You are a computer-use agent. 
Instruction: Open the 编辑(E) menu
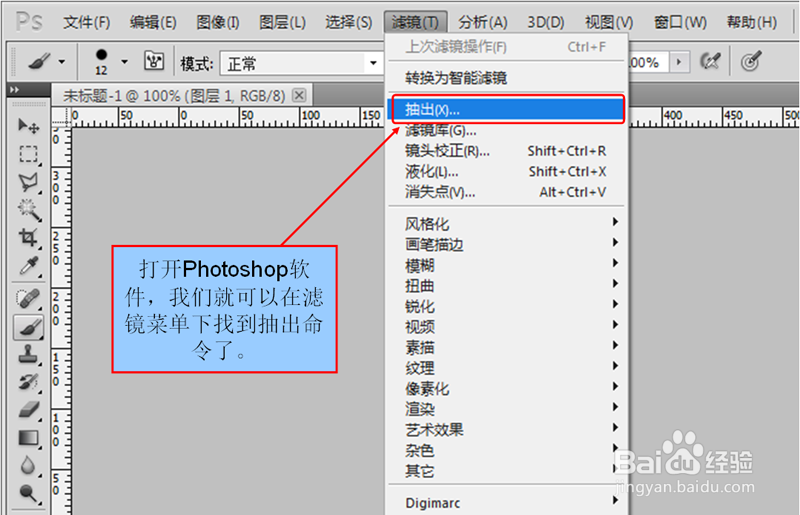[153, 22]
